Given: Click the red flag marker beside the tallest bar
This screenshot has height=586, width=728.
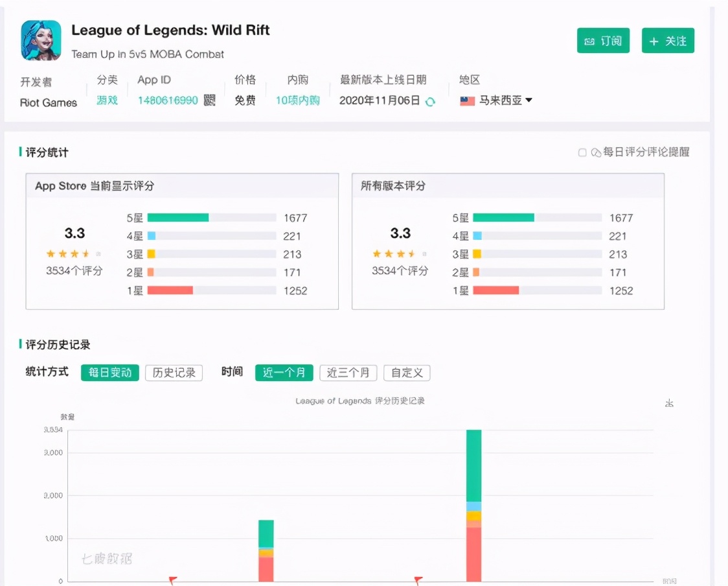Looking at the screenshot, I should tap(418, 580).
